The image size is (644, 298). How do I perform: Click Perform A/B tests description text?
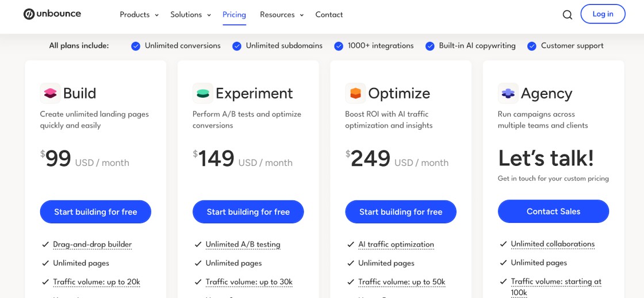[247, 119]
